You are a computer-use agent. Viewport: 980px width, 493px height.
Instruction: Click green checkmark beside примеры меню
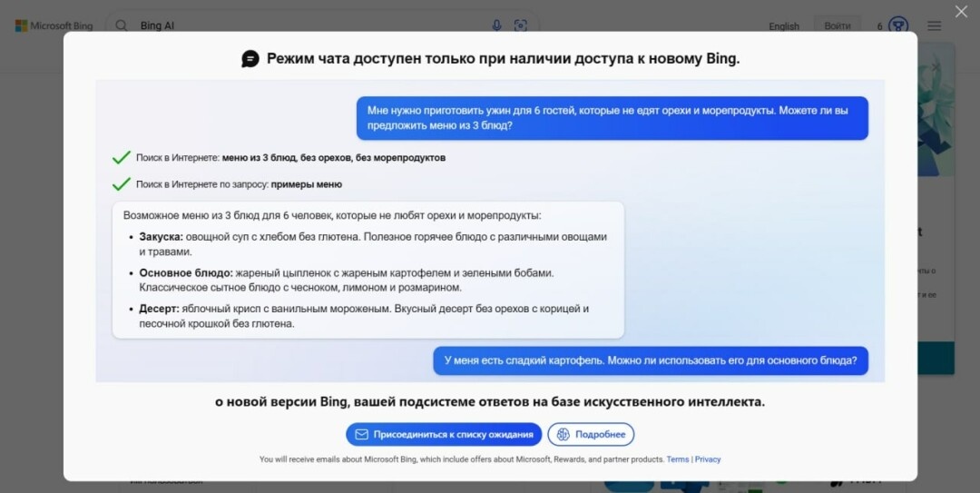point(122,184)
